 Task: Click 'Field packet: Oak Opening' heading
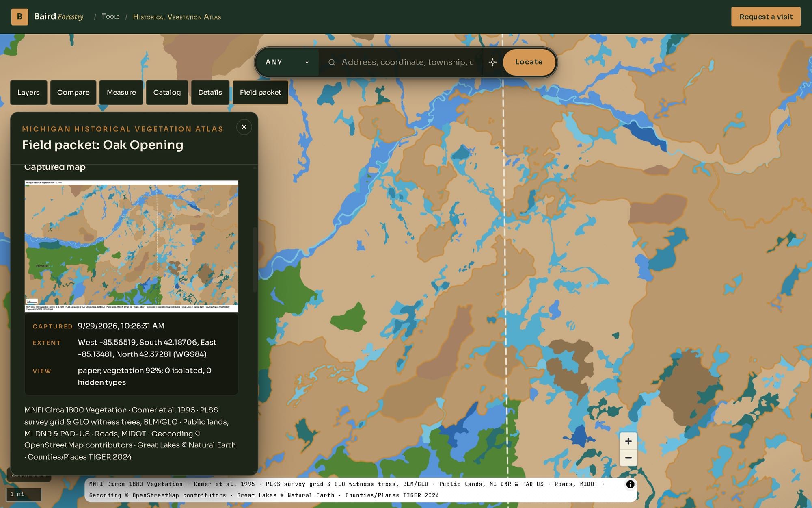(x=103, y=145)
